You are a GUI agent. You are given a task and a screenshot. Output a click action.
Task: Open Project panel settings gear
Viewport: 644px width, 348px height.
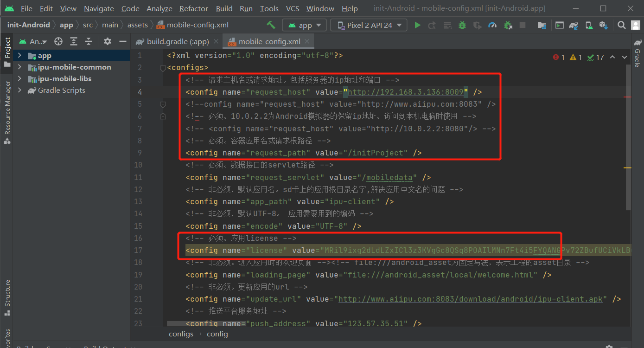click(x=108, y=41)
